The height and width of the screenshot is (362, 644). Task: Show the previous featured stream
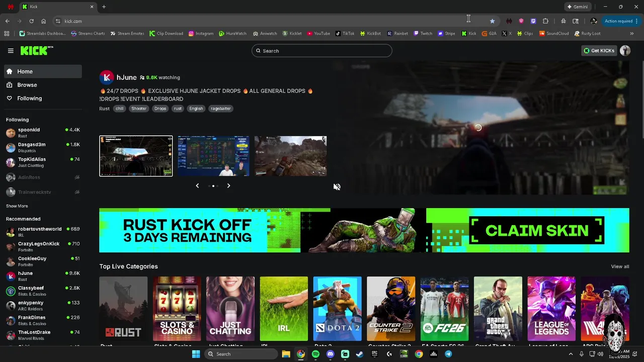[197, 186]
